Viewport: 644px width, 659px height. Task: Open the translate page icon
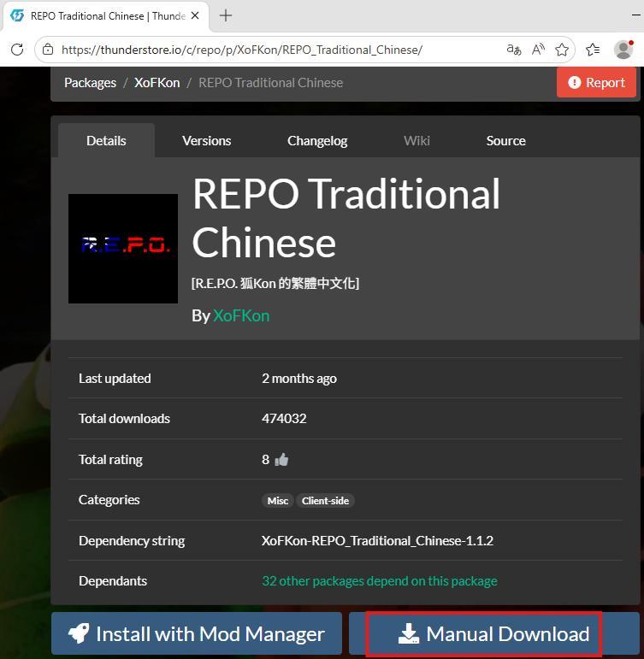coord(514,50)
